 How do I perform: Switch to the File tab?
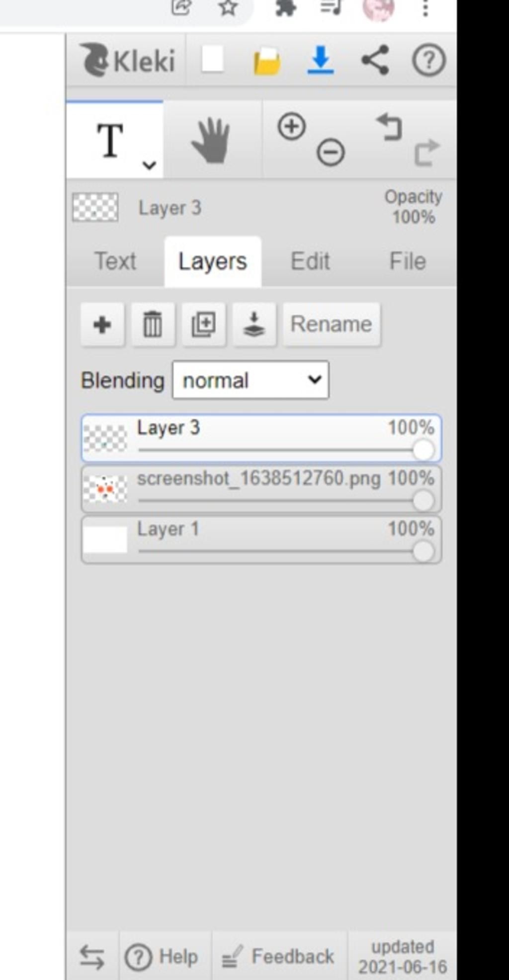coord(408,261)
